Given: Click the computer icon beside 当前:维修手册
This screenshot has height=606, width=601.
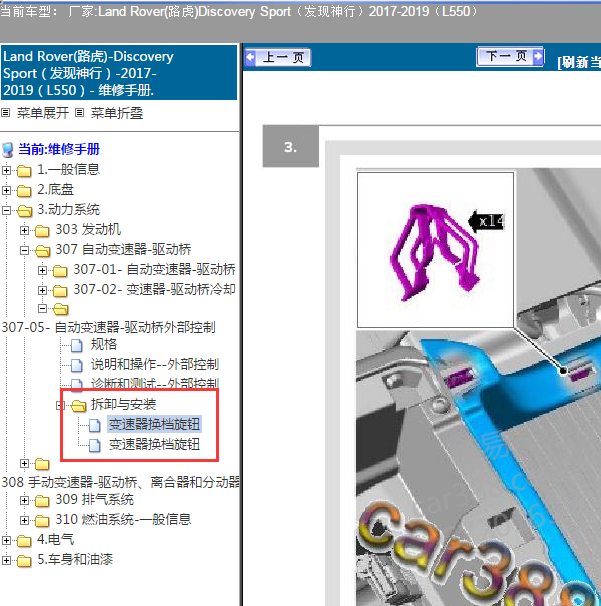Looking at the screenshot, I should pos(7,150).
